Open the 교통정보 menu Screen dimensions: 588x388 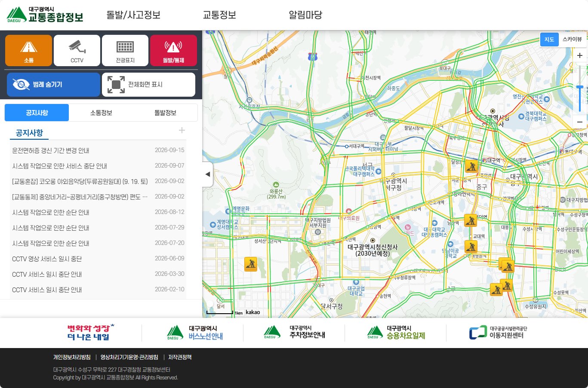[x=219, y=15]
